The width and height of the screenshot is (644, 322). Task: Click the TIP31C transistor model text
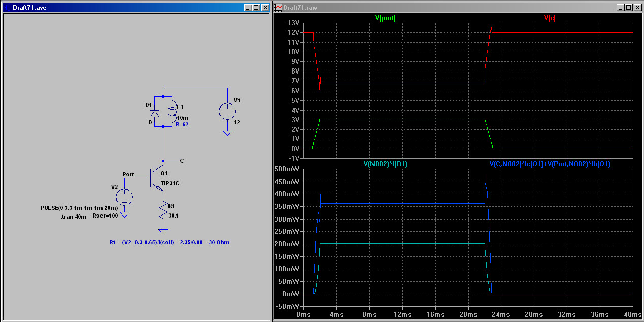coord(170,183)
